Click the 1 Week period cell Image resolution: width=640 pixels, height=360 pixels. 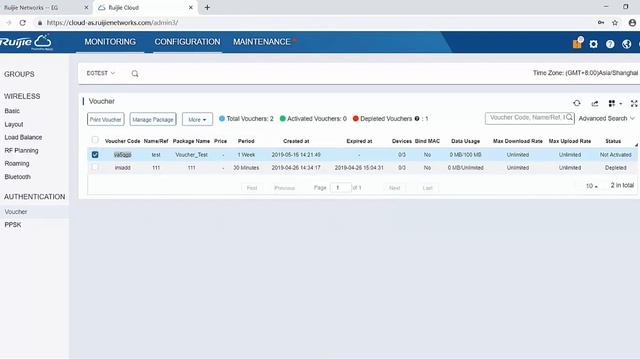246,155
